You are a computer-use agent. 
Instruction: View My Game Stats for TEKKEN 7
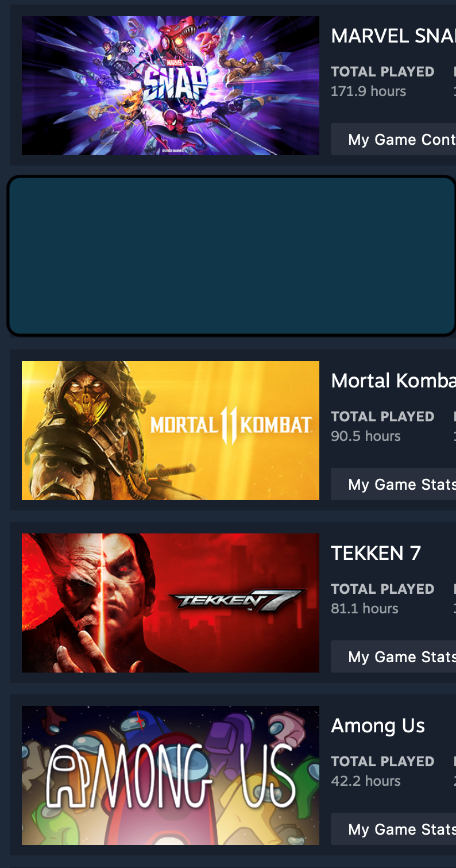coord(393,656)
